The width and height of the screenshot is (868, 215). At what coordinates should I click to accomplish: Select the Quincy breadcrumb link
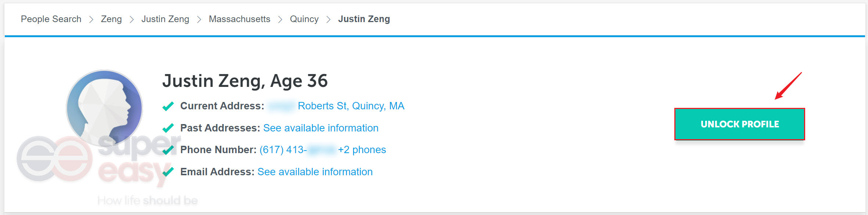[x=304, y=19]
